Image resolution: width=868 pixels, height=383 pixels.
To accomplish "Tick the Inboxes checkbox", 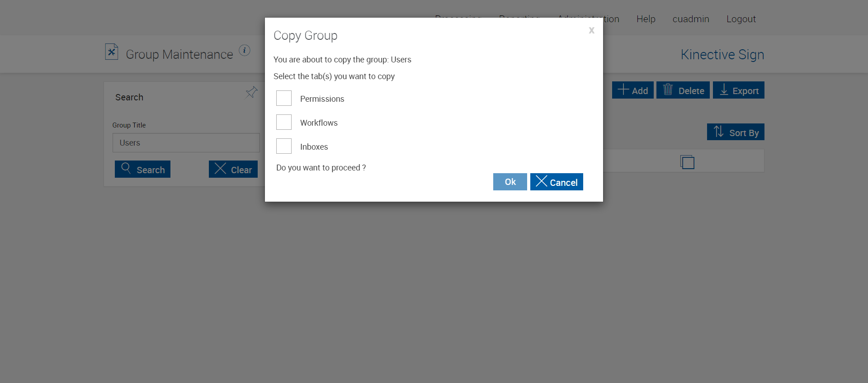I will pos(284,147).
